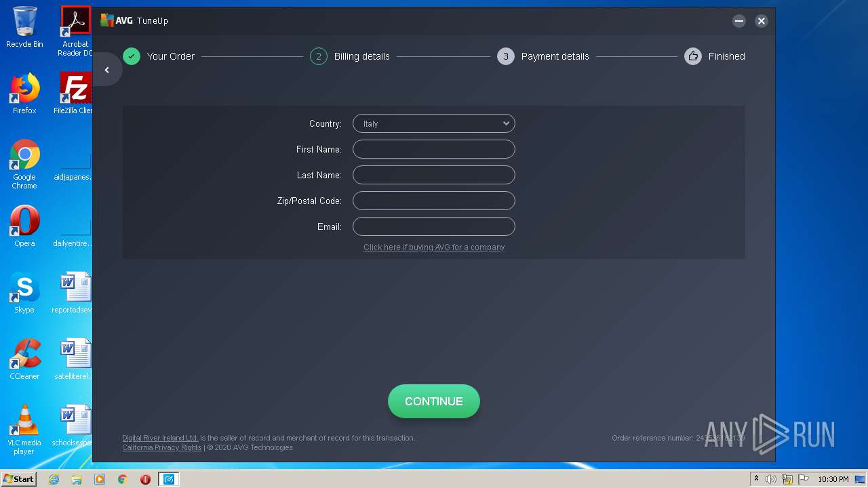The image size is (868, 488).
Task: Select the Billing details step number icon
Action: pos(319,56)
